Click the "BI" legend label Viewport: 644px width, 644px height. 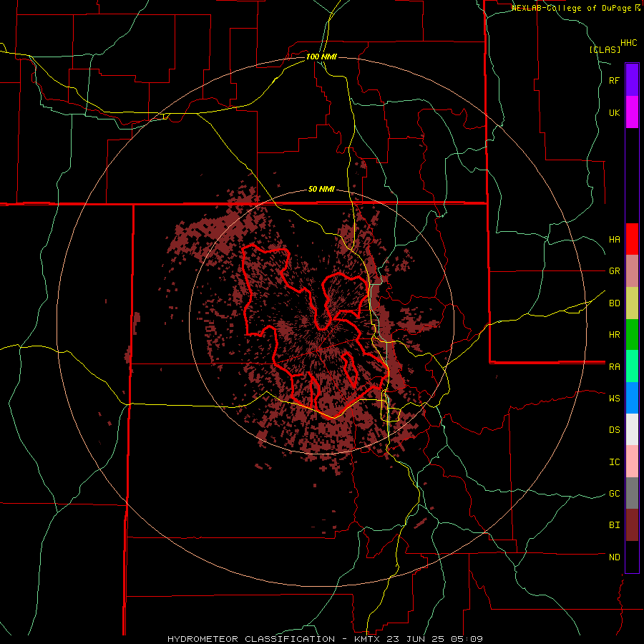pos(614,525)
